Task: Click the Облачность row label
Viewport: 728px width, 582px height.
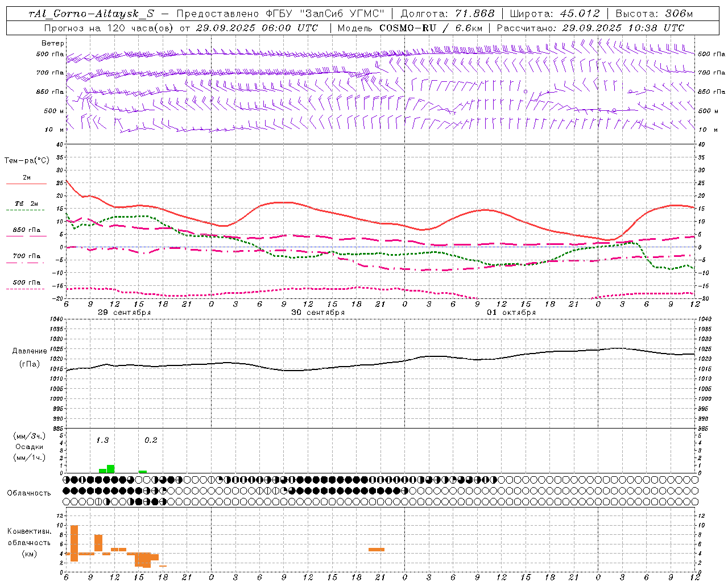Action: (28, 493)
